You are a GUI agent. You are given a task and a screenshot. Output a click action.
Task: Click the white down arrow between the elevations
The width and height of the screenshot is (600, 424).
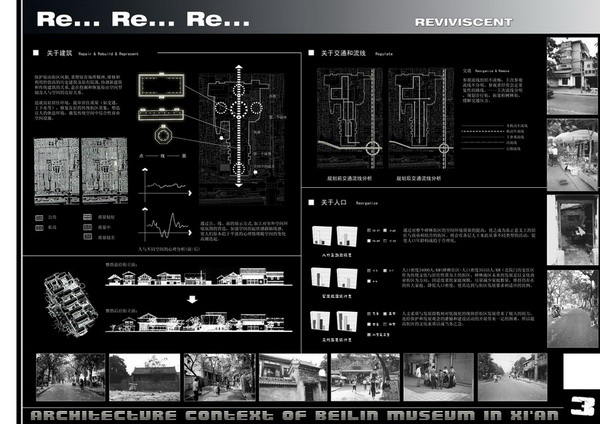pyautogui.click(x=192, y=299)
